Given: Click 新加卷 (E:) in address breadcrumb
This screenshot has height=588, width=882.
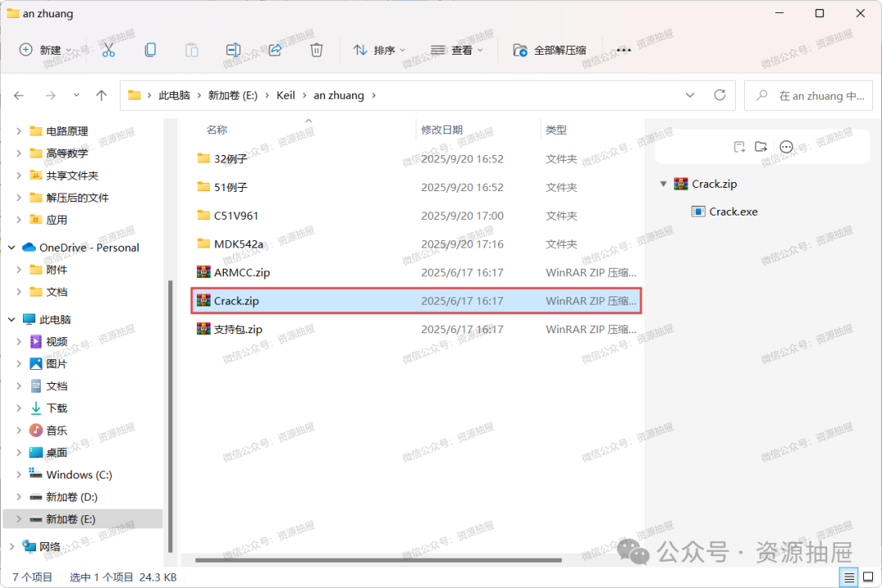Looking at the screenshot, I should [x=233, y=96].
